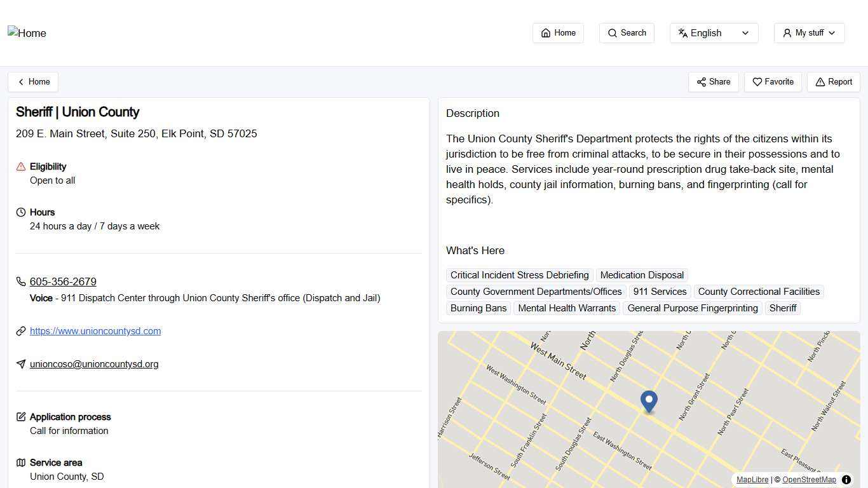The image size is (868, 488).
Task: Expand the English language dropdown
Action: point(714,33)
